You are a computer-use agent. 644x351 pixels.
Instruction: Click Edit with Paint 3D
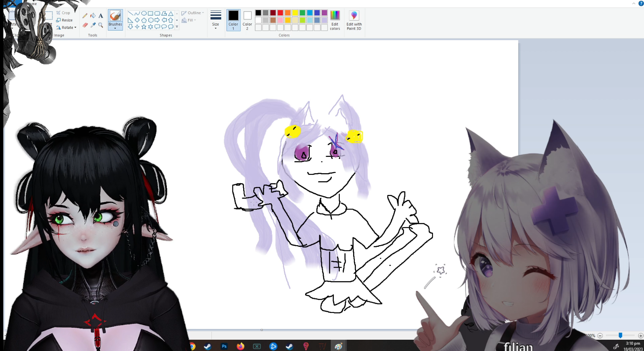click(354, 20)
